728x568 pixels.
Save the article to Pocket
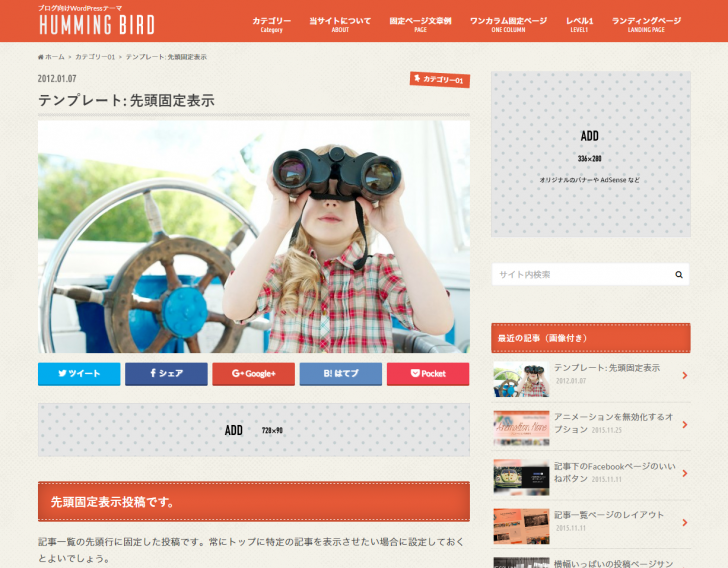pyautogui.click(x=428, y=374)
